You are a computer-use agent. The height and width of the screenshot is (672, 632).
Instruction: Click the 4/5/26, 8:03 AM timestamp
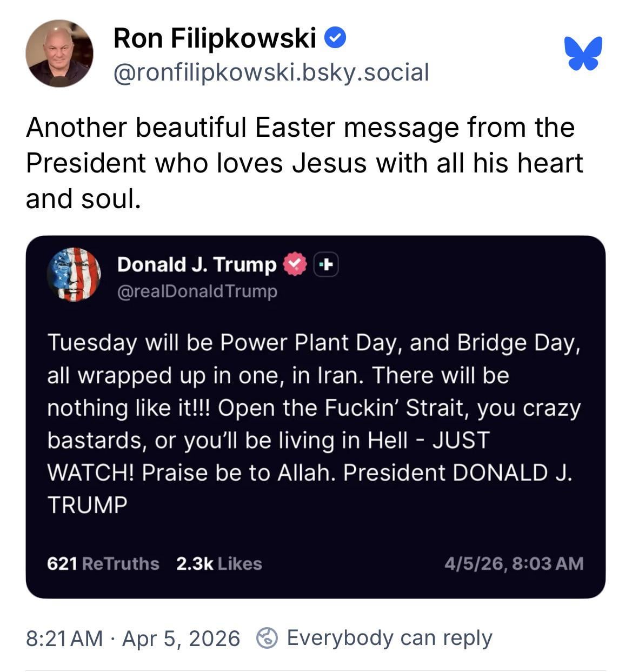pyautogui.click(x=514, y=564)
